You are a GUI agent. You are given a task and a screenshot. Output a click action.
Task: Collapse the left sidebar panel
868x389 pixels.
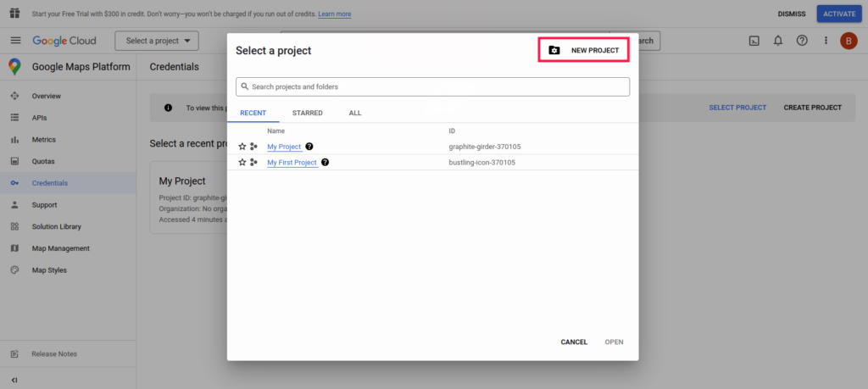tap(14, 380)
